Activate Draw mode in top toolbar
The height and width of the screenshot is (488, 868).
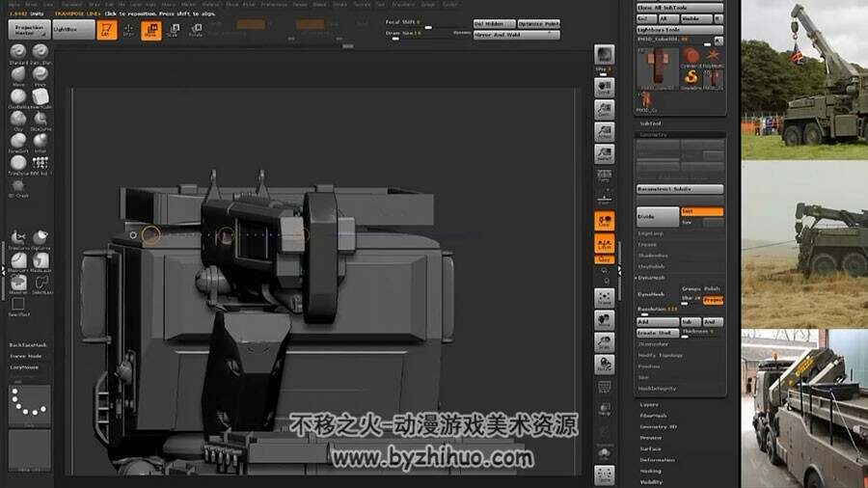[x=128, y=29]
